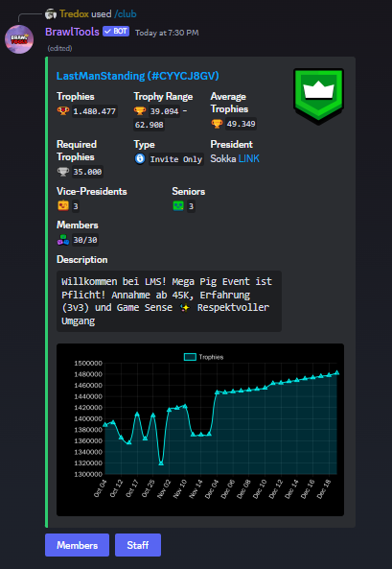Click the 'Dec 04' x-axis label on the chart

211,488
